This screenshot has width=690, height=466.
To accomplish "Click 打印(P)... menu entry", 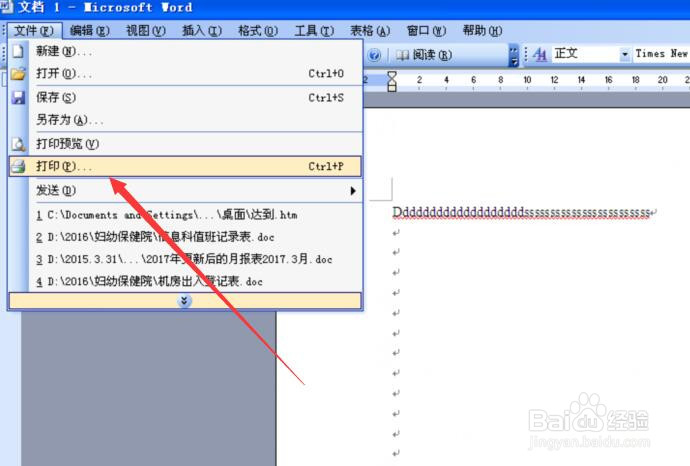I will pyautogui.click(x=185, y=166).
